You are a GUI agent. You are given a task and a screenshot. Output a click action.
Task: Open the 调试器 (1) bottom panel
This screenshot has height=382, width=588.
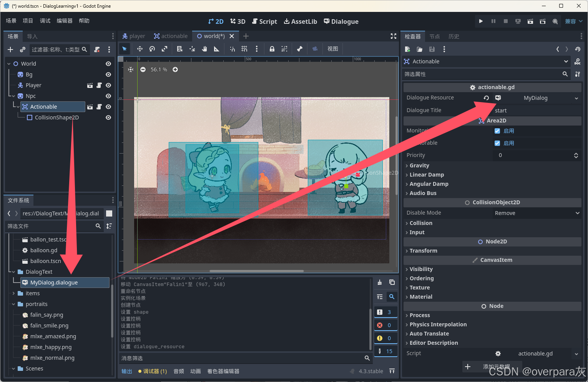pos(153,371)
